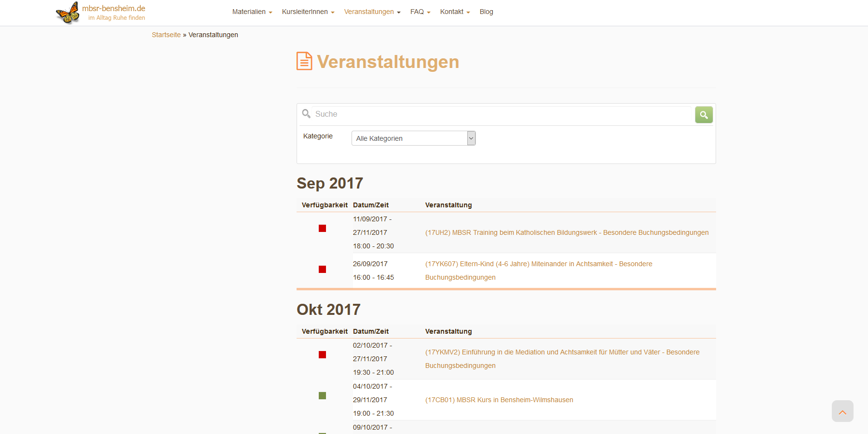Expand the KursleiterInnen menu
Viewport: 868px width, 434px height.
(308, 12)
